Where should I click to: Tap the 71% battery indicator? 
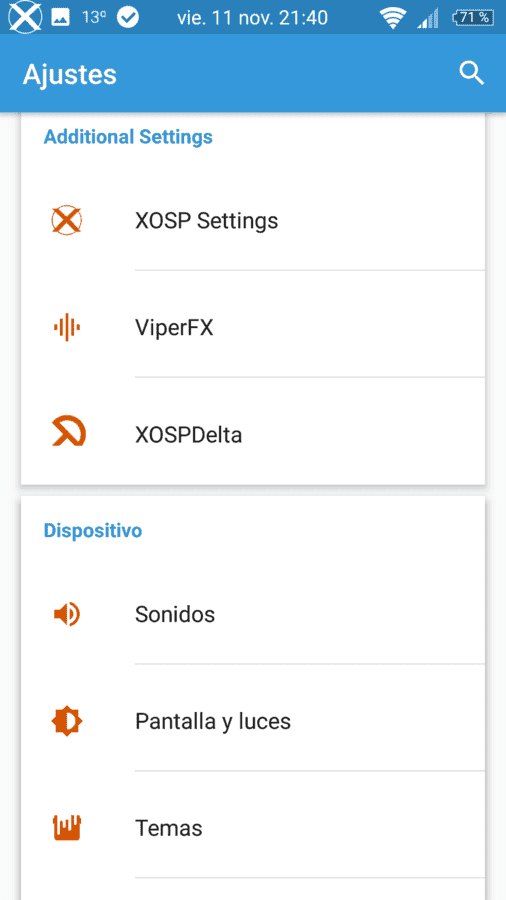[x=473, y=18]
